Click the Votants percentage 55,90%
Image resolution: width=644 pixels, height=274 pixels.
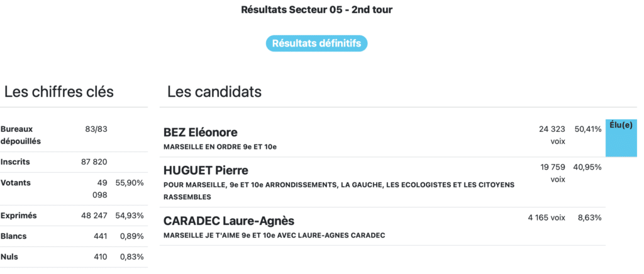pyautogui.click(x=130, y=183)
